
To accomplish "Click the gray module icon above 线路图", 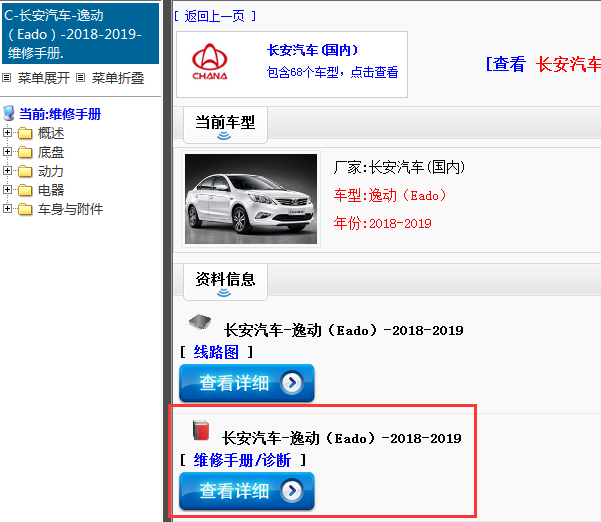I will click(200, 322).
